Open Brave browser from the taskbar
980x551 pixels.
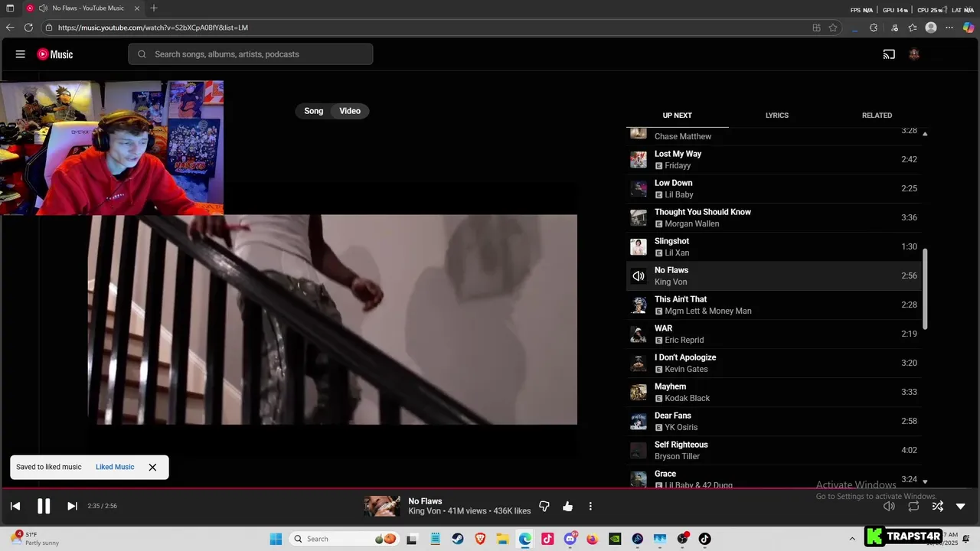(x=480, y=539)
